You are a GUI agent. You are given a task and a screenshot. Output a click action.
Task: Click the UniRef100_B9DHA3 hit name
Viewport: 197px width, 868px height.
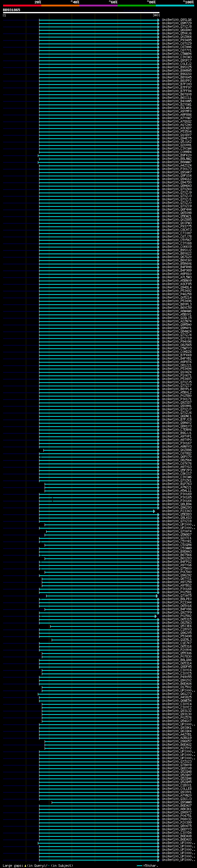(x=177, y=552)
